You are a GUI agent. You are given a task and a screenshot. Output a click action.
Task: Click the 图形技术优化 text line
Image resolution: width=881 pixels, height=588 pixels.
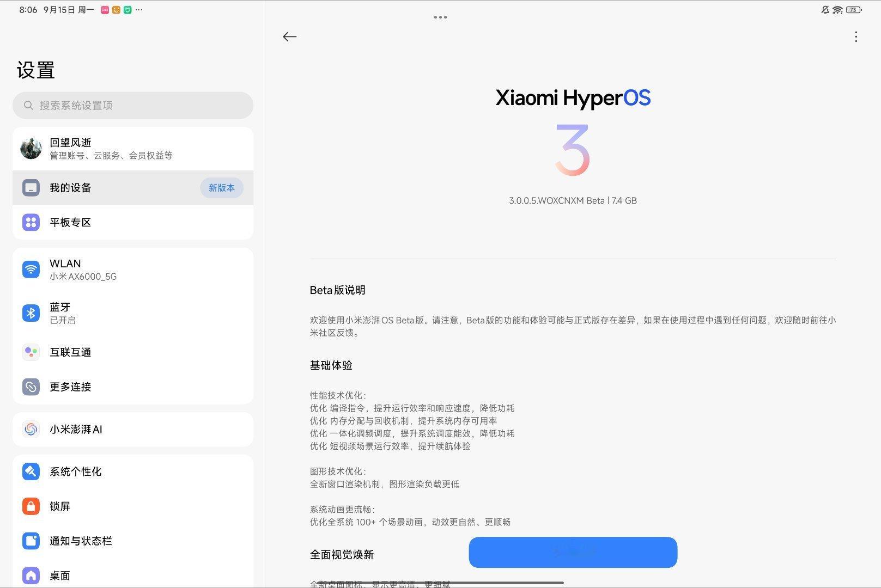tap(338, 471)
